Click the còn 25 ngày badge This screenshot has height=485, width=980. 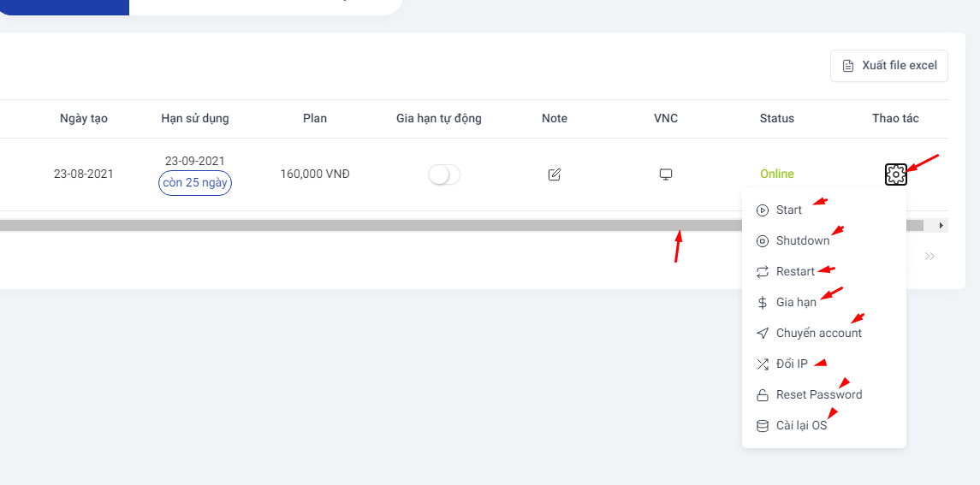coord(195,184)
